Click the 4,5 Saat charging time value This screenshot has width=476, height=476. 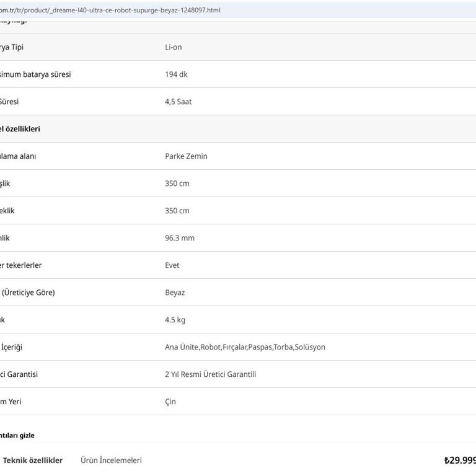[178, 102]
